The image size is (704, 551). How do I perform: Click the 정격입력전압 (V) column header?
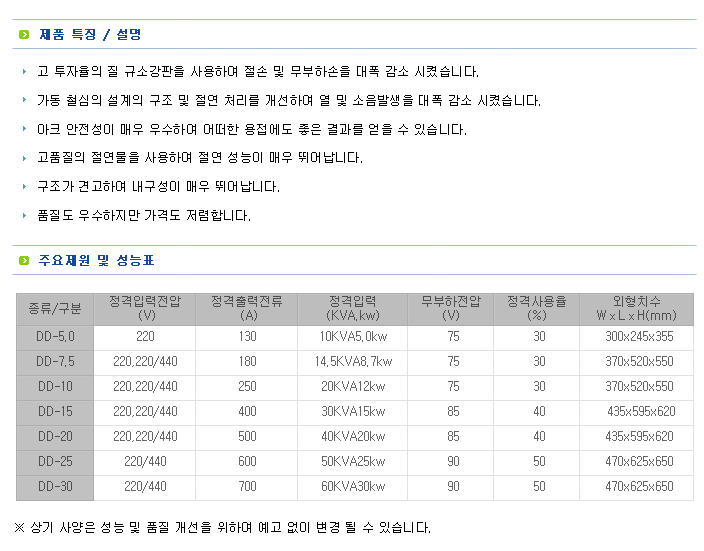click(145, 308)
